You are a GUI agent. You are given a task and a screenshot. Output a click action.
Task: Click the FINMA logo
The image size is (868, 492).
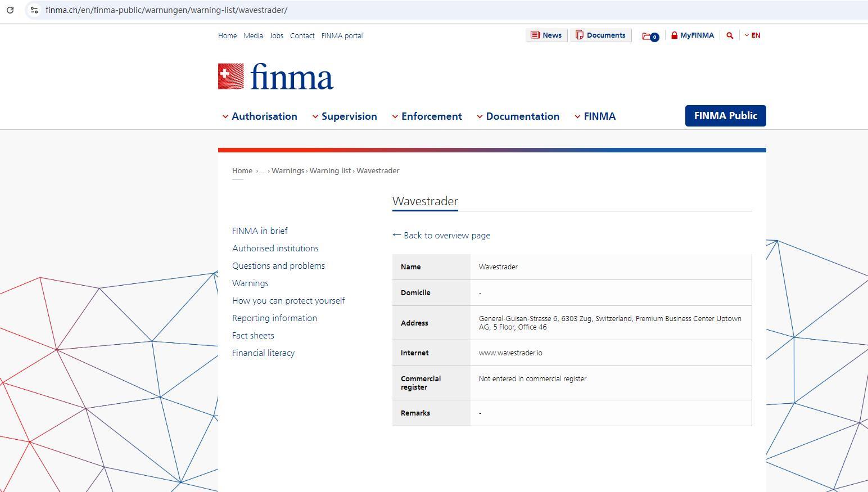[x=275, y=76]
